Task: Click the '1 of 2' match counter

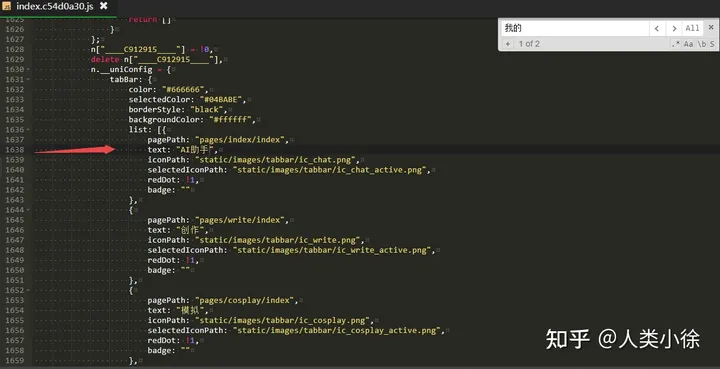Action: click(x=529, y=44)
